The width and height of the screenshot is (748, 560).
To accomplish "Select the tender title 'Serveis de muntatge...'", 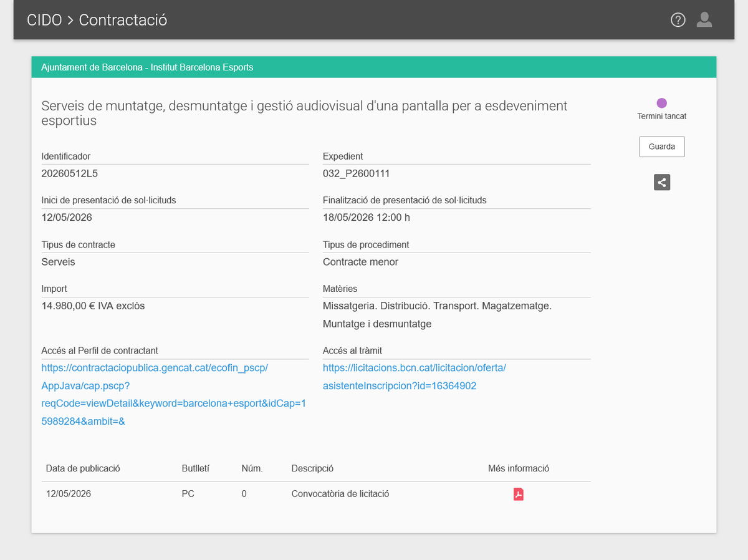I will tap(304, 113).
